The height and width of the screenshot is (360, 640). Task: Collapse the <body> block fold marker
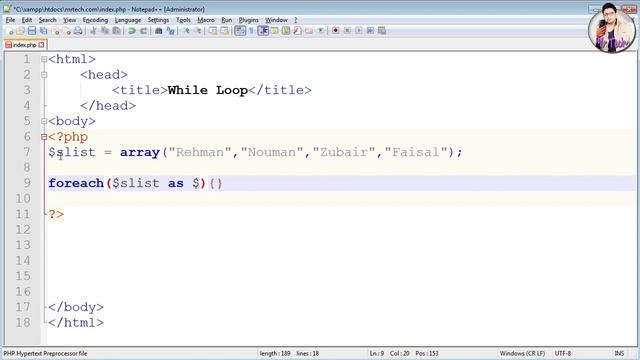point(44,121)
